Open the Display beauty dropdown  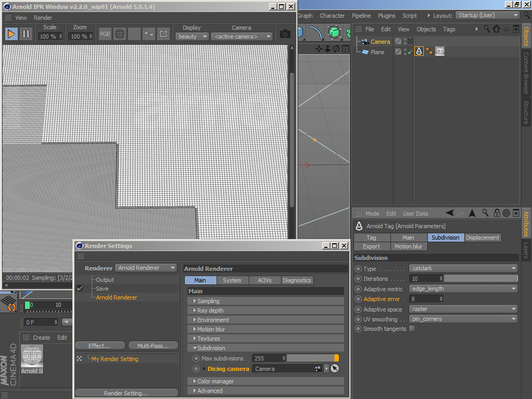tap(192, 36)
